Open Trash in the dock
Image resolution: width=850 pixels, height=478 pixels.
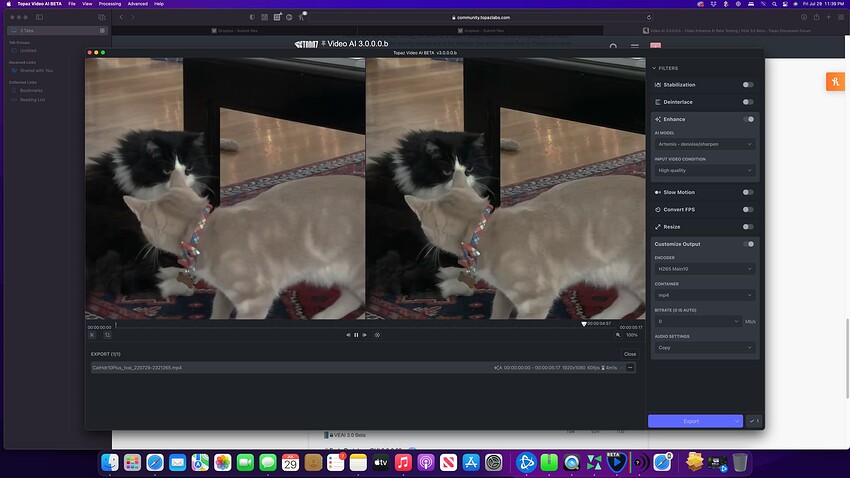740,462
